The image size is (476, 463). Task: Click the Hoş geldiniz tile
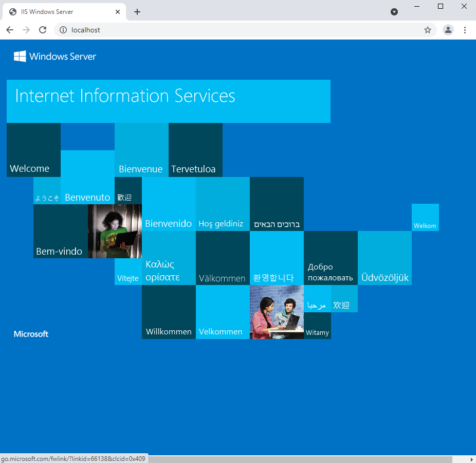point(223,204)
